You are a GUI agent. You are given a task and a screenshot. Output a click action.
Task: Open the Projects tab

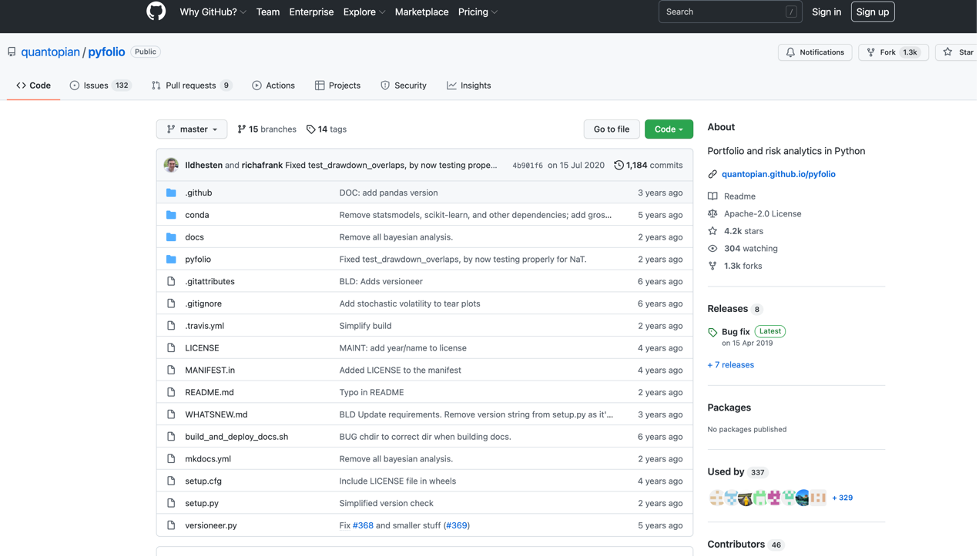tap(337, 86)
